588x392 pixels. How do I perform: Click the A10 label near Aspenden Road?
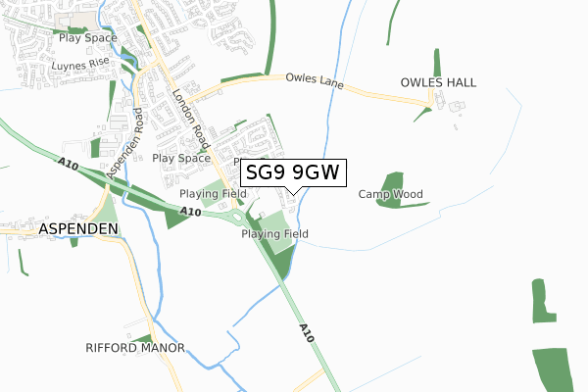(69, 164)
